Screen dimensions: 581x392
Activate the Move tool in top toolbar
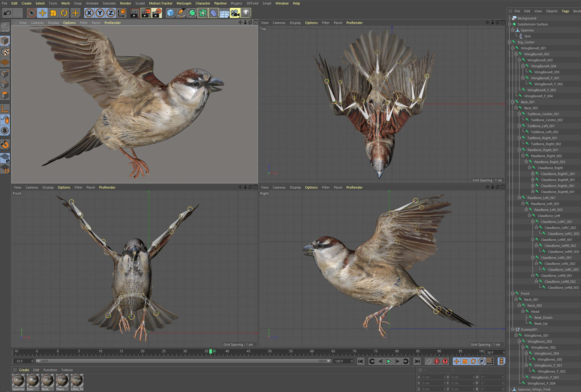pos(42,13)
